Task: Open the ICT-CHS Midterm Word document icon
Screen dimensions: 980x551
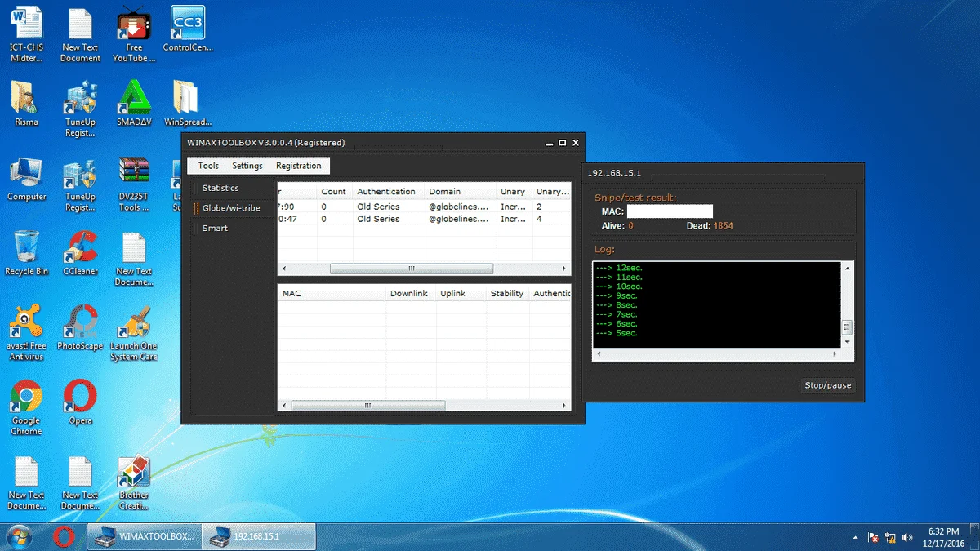Action: click(26, 34)
